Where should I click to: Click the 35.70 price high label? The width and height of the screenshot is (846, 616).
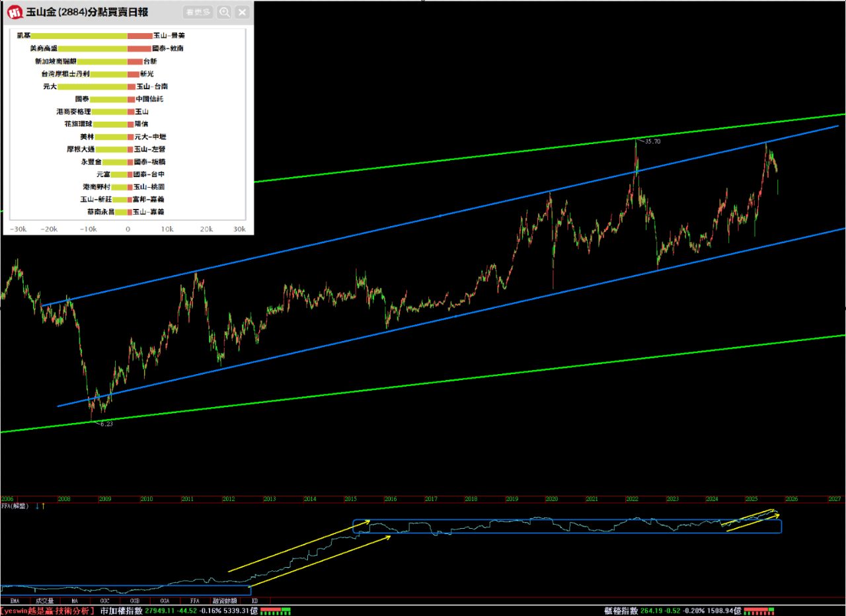(x=652, y=141)
